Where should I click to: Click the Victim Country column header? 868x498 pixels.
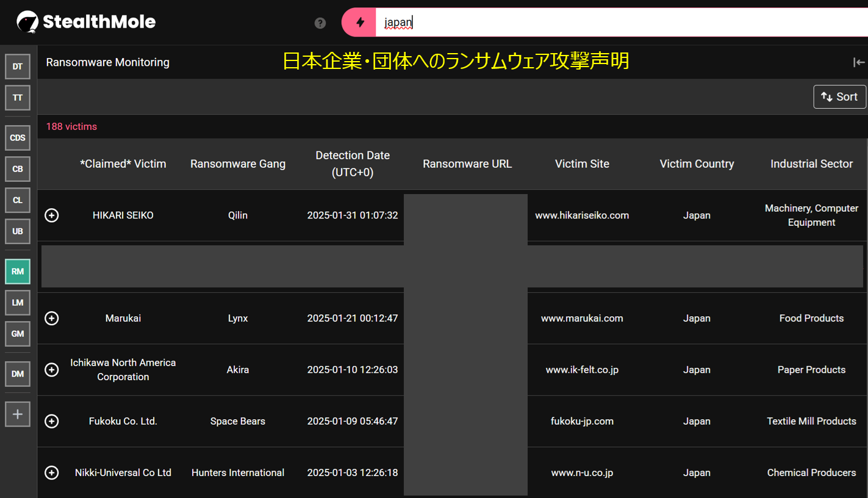pyautogui.click(x=697, y=164)
